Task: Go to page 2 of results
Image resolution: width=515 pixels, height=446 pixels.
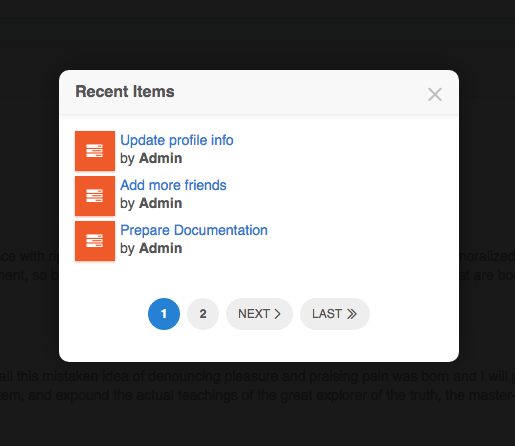Action: [x=203, y=314]
